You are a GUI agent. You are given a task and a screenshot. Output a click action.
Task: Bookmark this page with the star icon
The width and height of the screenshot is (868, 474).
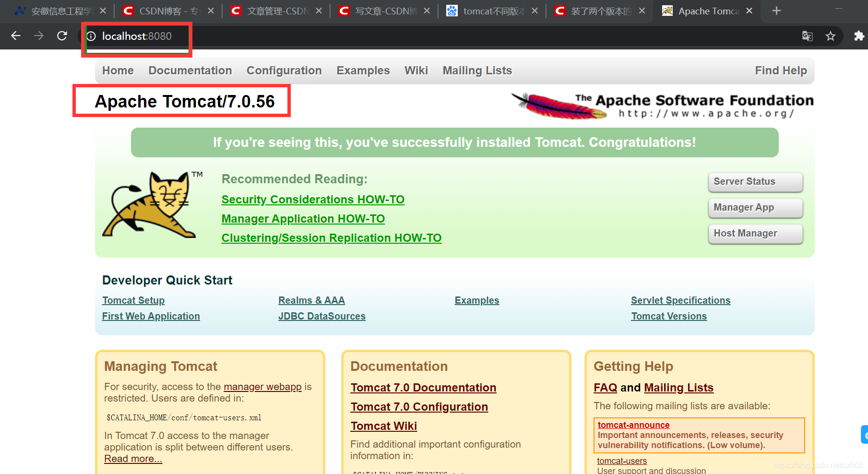pyautogui.click(x=831, y=36)
